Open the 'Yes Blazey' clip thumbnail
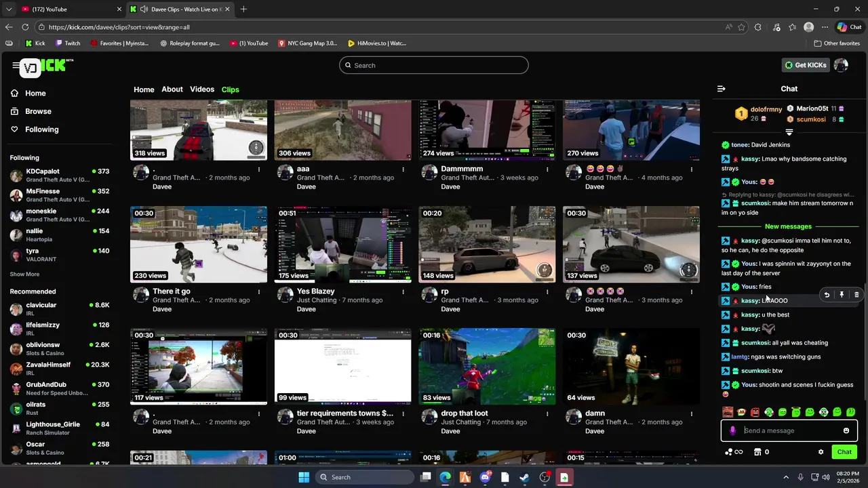 [x=343, y=245]
